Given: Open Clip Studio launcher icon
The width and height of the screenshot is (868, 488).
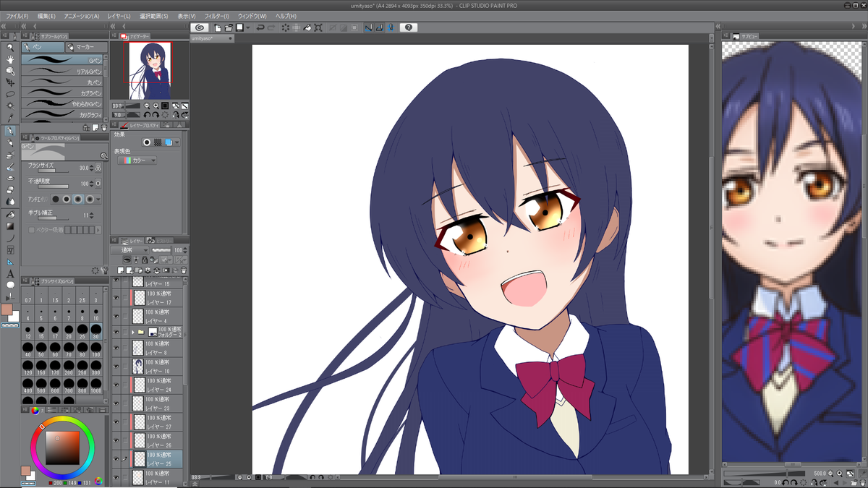Looking at the screenshot, I should point(200,27).
